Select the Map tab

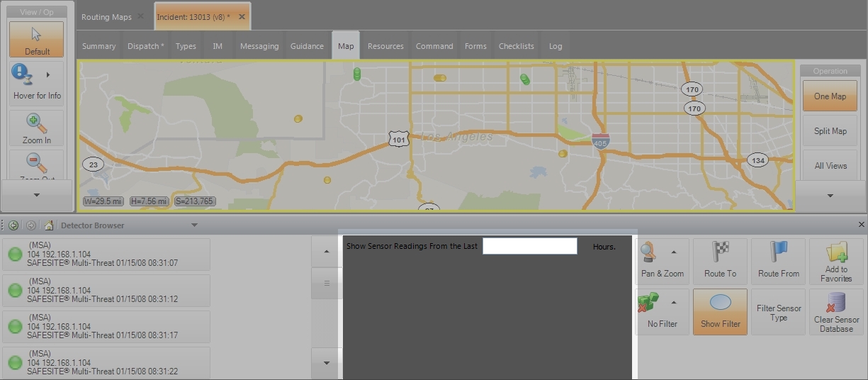click(x=346, y=46)
